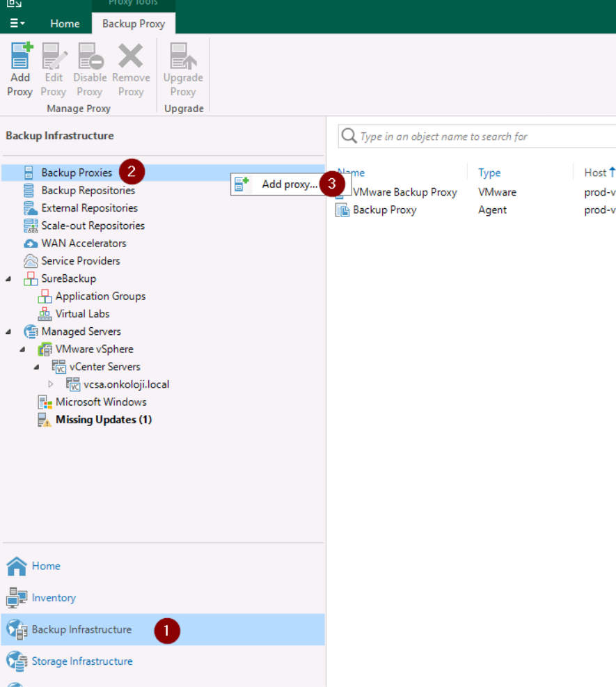Image resolution: width=616 pixels, height=687 pixels.
Task: Select the VMware Backup Proxy row
Action: pos(405,192)
